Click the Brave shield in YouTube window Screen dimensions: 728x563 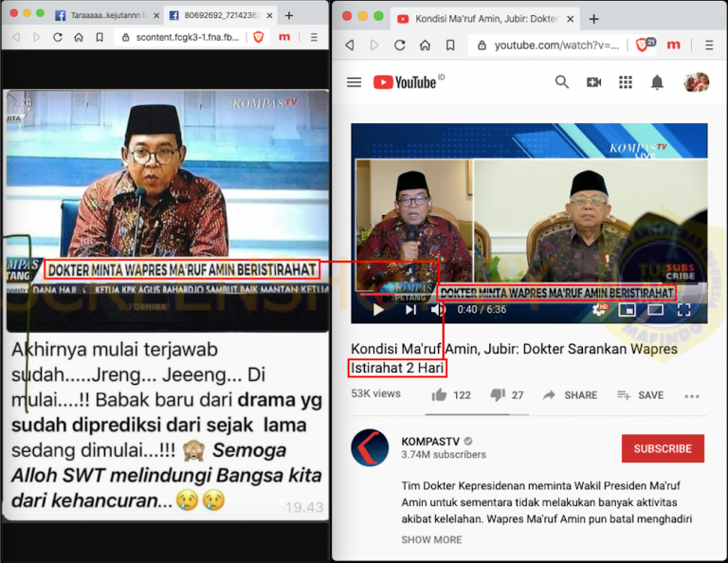click(642, 45)
